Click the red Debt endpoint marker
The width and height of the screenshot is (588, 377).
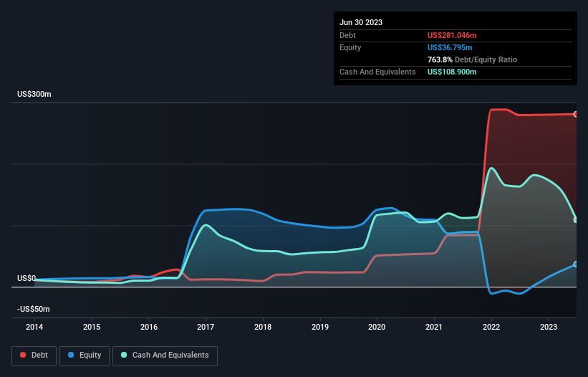[x=576, y=114]
